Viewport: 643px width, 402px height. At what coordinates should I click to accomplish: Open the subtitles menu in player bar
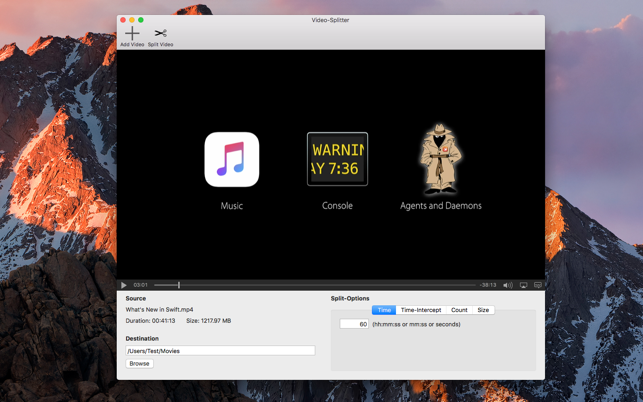click(x=538, y=285)
